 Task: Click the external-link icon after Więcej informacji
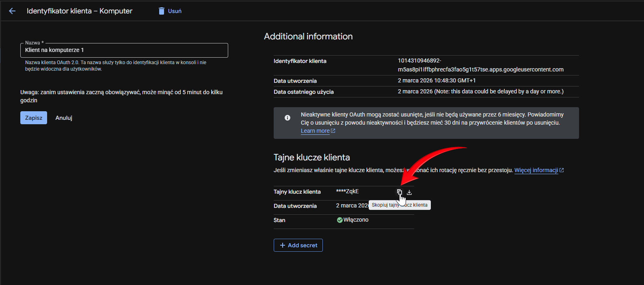coord(562,170)
